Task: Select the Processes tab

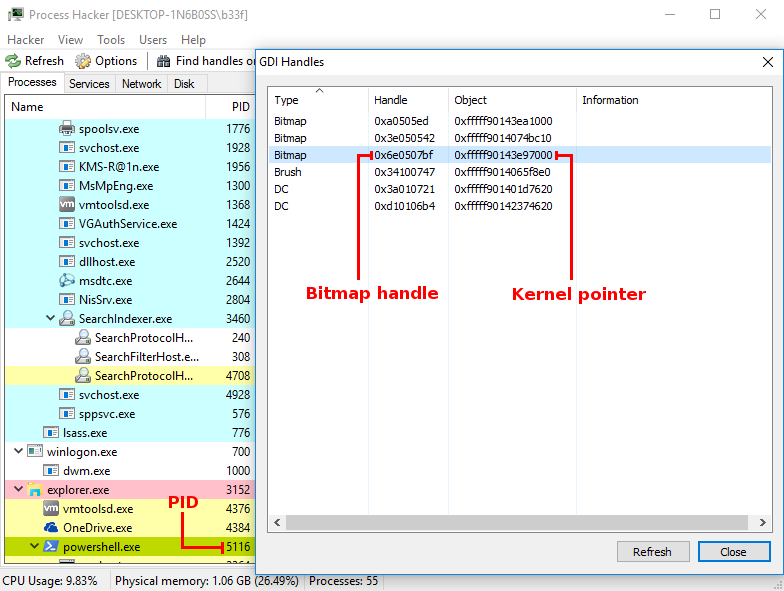Action: click(32, 82)
